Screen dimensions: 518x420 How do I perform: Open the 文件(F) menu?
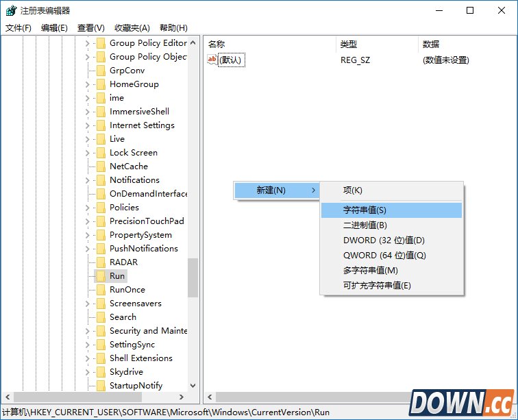[18, 28]
